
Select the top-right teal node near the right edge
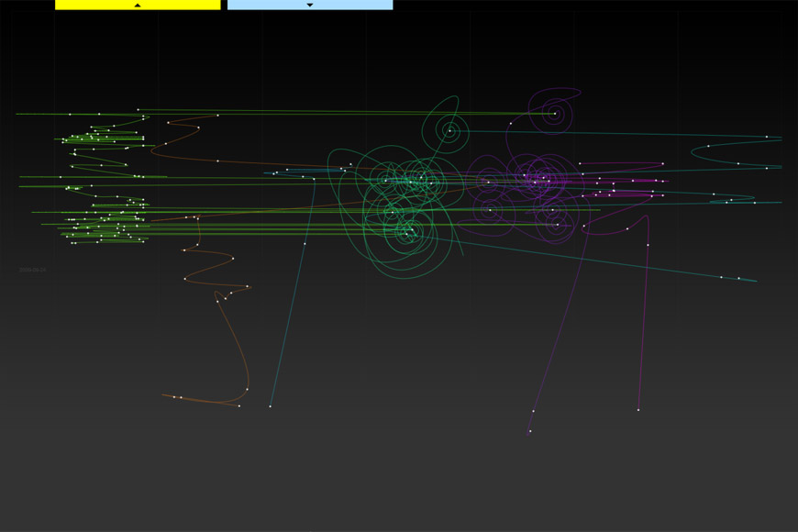pyautogui.click(x=767, y=137)
